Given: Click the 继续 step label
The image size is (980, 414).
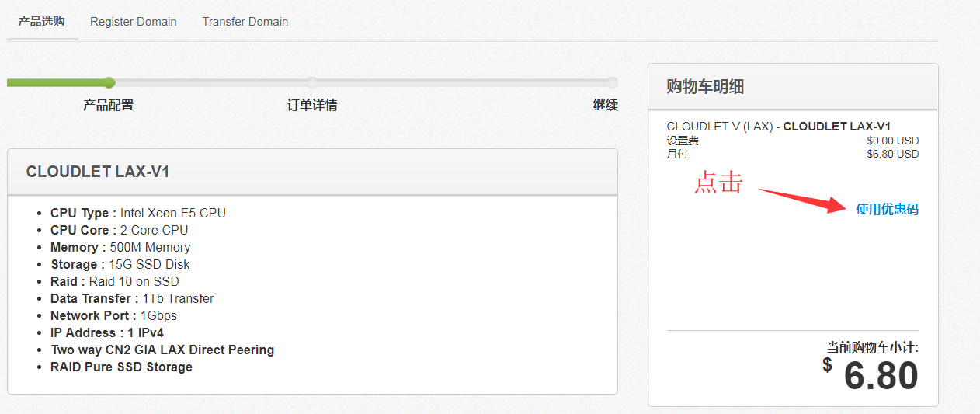Looking at the screenshot, I should [605, 105].
